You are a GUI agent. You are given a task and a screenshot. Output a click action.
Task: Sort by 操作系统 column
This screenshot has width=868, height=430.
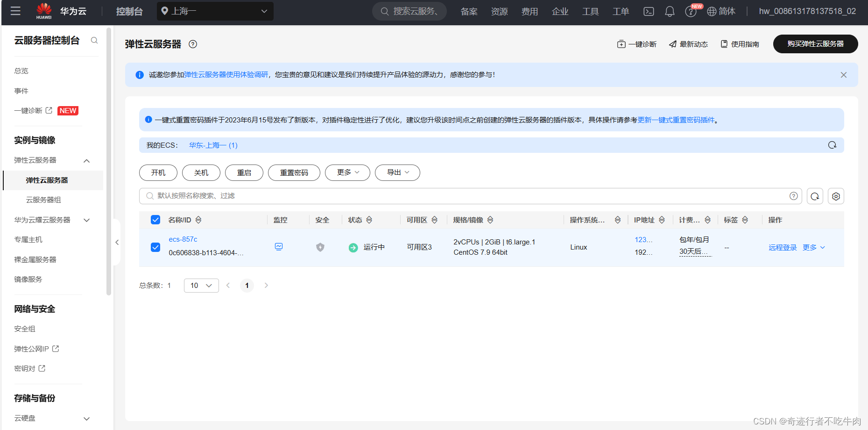coord(617,220)
